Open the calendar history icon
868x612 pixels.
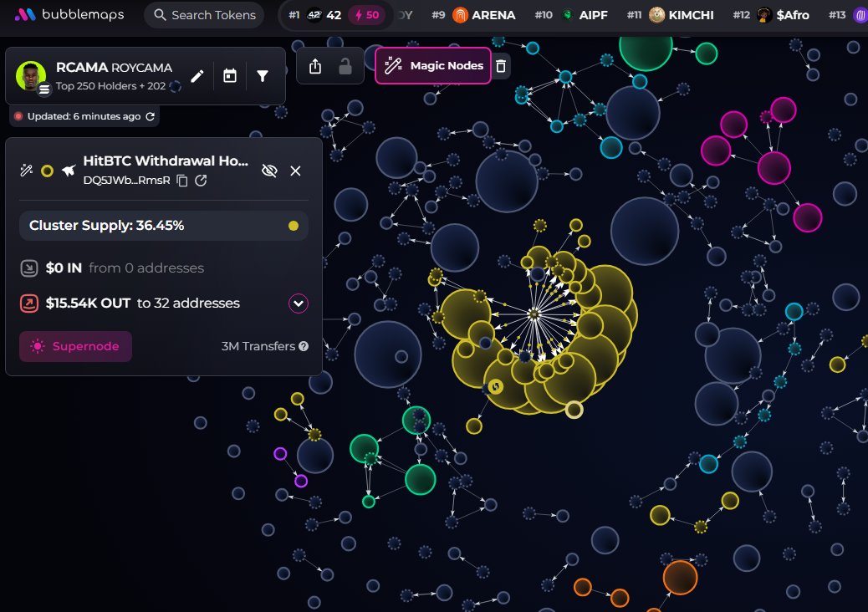pyautogui.click(x=230, y=76)
